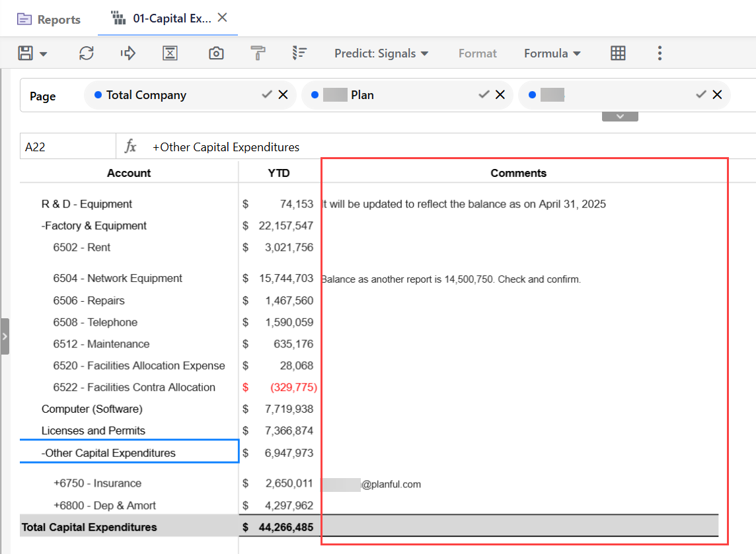Confirm Total Company with its checkmark
The image size is (756, 554).
(x=266, y=94)
